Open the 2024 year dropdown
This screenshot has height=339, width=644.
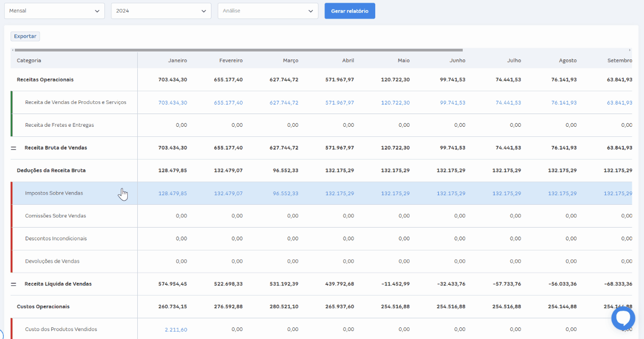[x=161, y=11]
